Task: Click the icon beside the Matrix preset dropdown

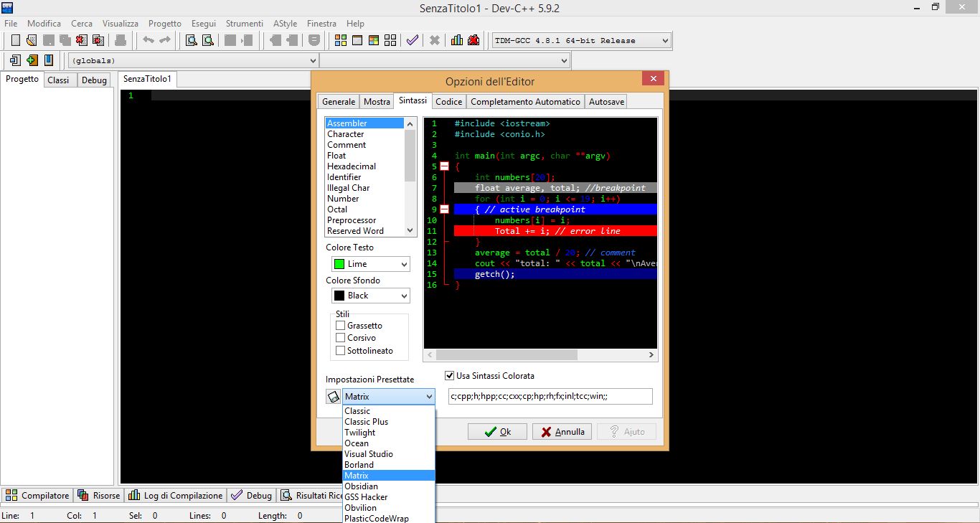Action: point(334,397)
